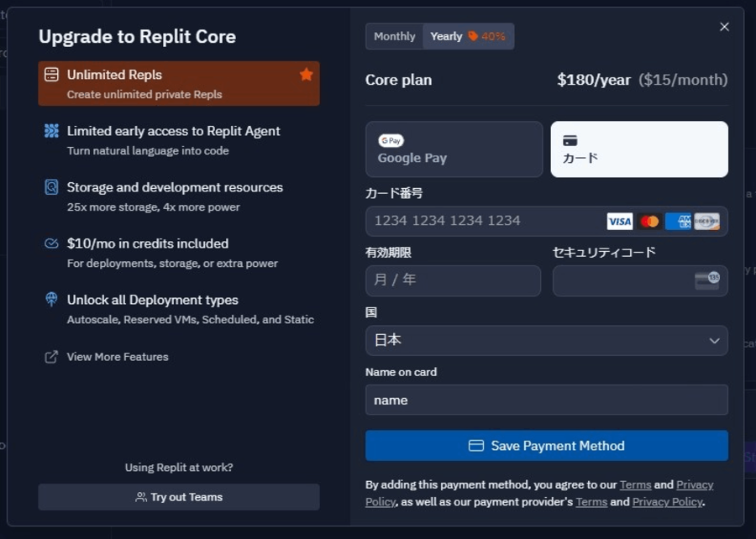This screenshot has width=756, height=539.
Task: Click the Discover card logo
Action: 706,222
